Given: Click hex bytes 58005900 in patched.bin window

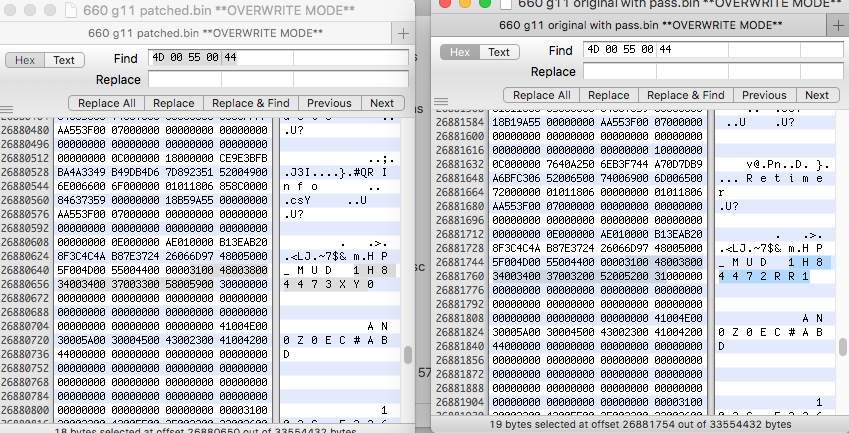Looking at the screenshot, I should point(190,284).
